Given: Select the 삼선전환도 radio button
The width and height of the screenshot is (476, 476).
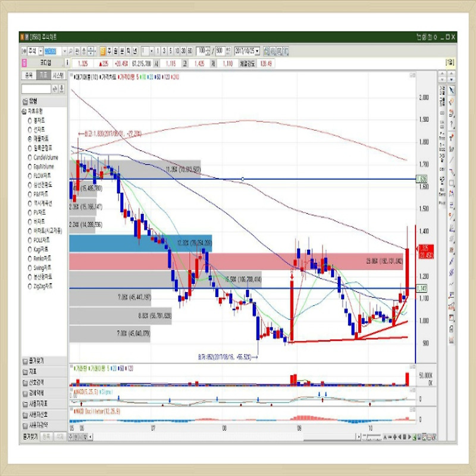Looking at the screenshot, I should tap(30, 185).
